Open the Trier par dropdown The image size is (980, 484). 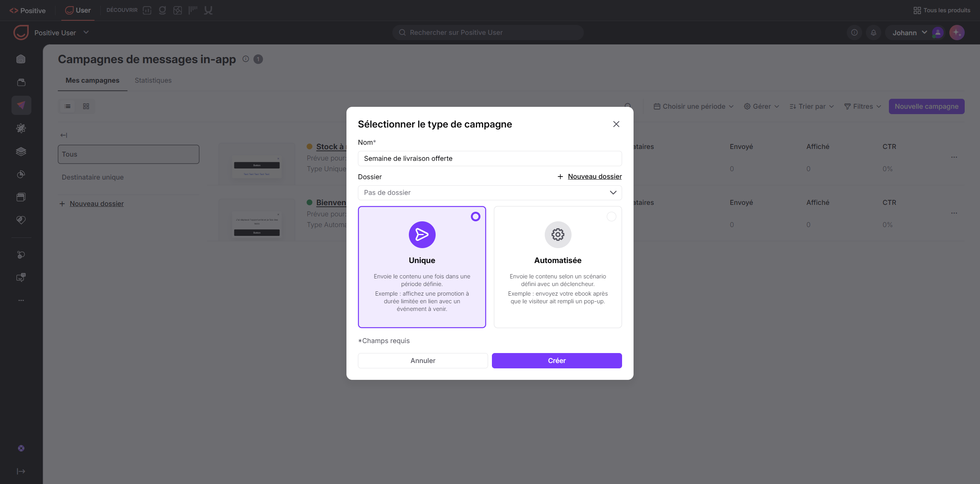point(812,106)
